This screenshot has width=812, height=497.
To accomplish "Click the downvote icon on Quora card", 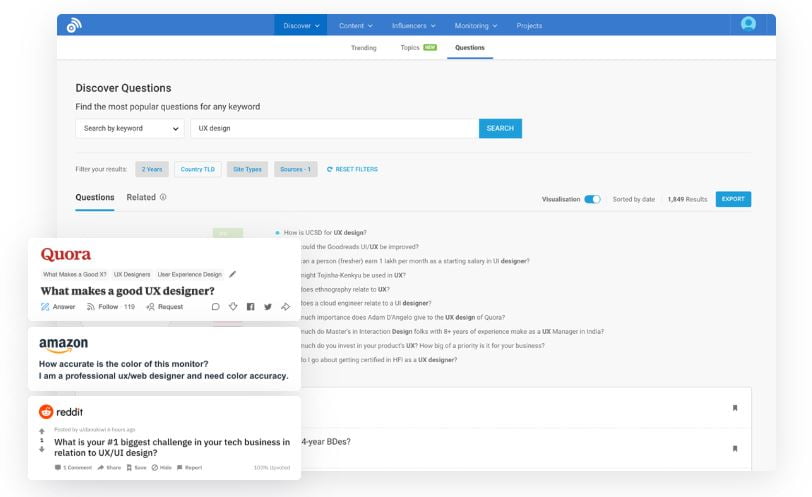I will pyautogui.click(x=233, y=306).
